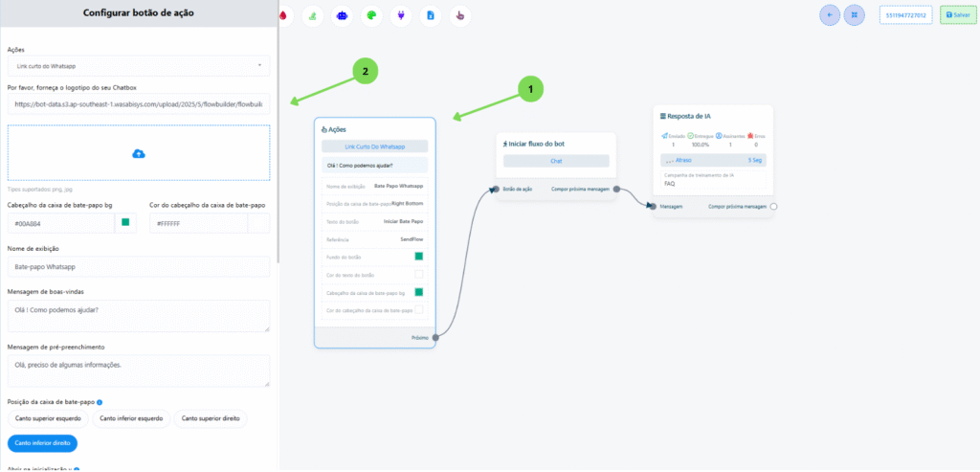Save the flow with Salvar button
Image resolution: width=980 pixels, height=472 pixels.
(x=957, y=15)
